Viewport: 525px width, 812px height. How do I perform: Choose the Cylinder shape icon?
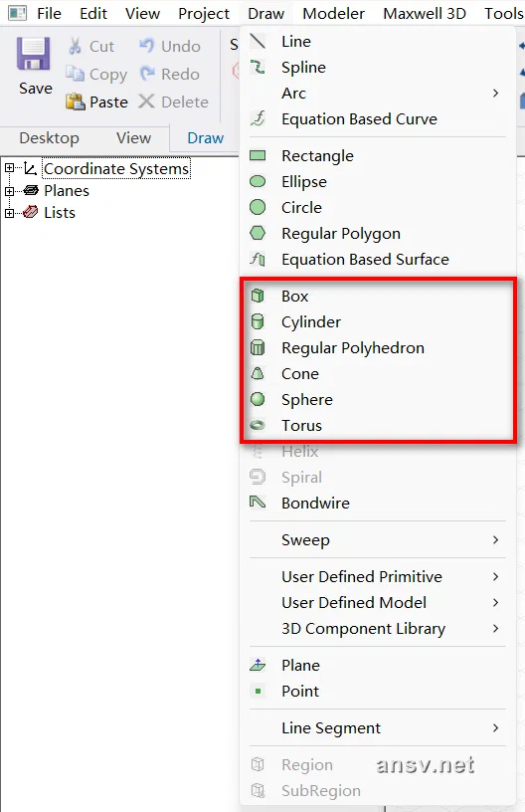(x=258, y=321)
